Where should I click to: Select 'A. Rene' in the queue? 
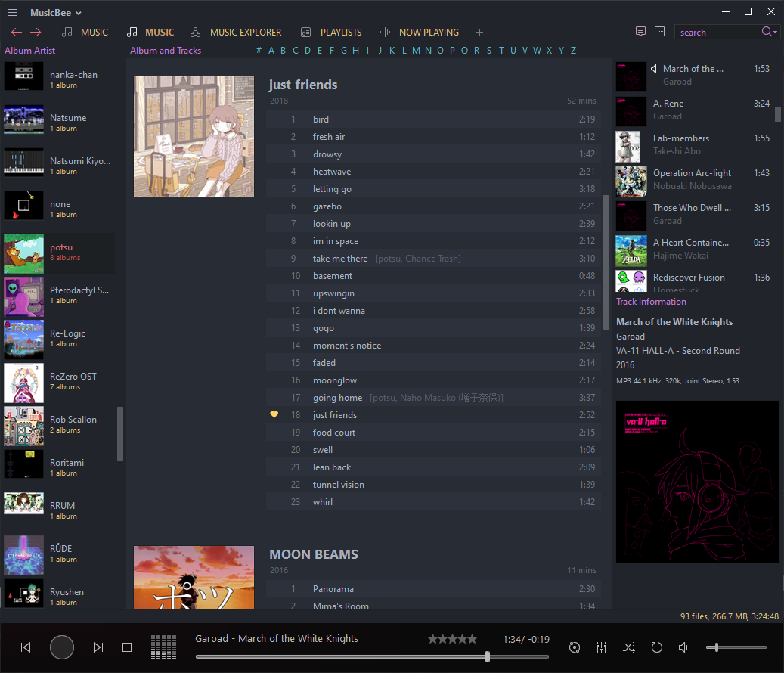click(x=694, y=110)
